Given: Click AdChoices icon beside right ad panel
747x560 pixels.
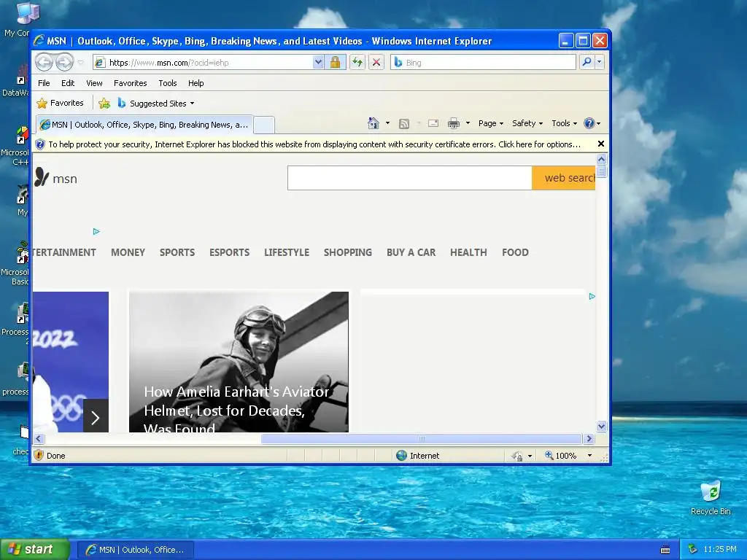Looking at the screenshot, I should click(592, 296).
